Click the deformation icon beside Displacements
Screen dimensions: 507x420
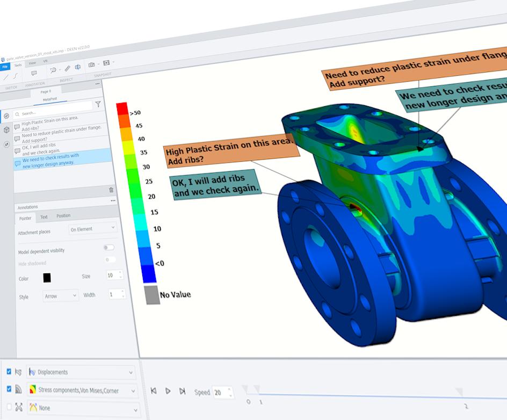18,372
